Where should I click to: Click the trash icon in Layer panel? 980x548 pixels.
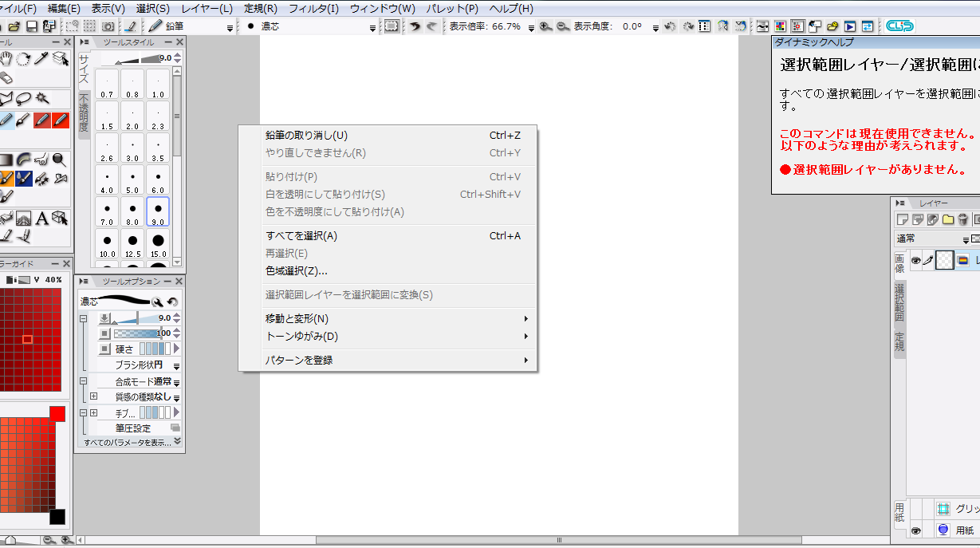coord(963,219)
